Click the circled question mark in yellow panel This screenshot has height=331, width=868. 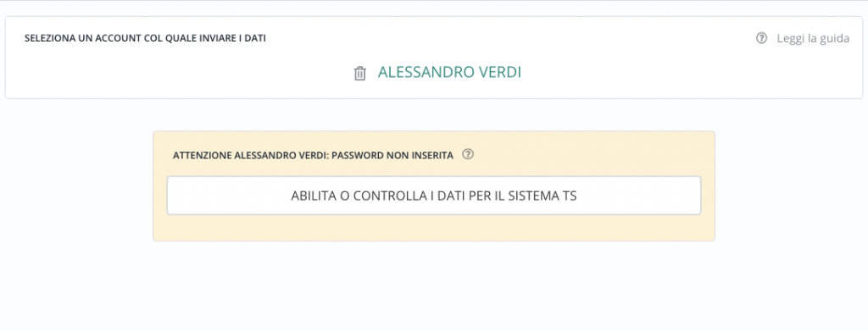point(468,154)
